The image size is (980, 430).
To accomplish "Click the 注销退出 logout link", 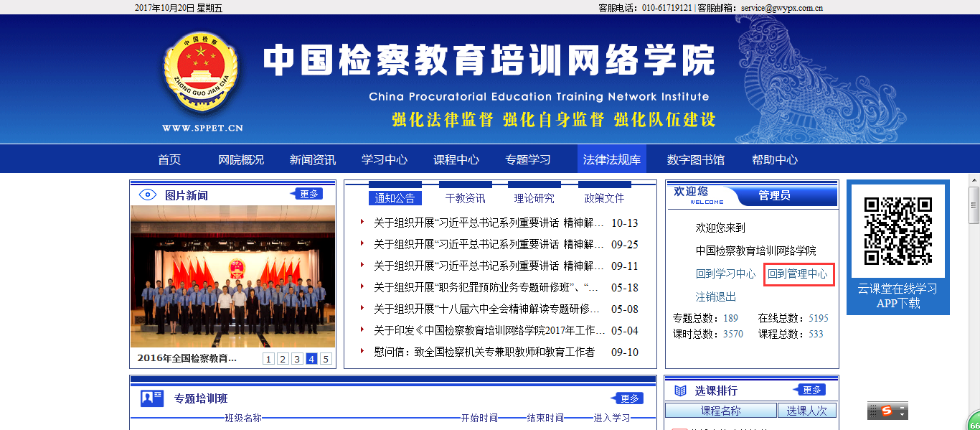I will click(716, 296).
